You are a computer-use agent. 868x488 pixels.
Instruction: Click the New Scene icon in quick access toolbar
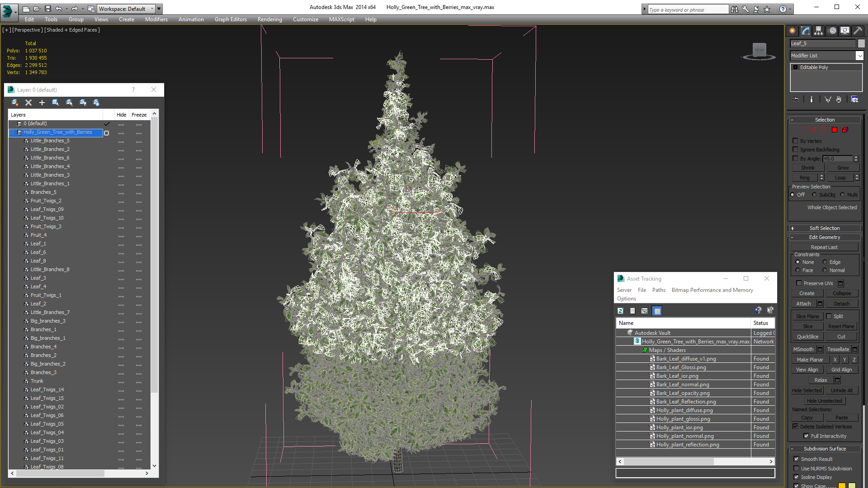[26, 9]
